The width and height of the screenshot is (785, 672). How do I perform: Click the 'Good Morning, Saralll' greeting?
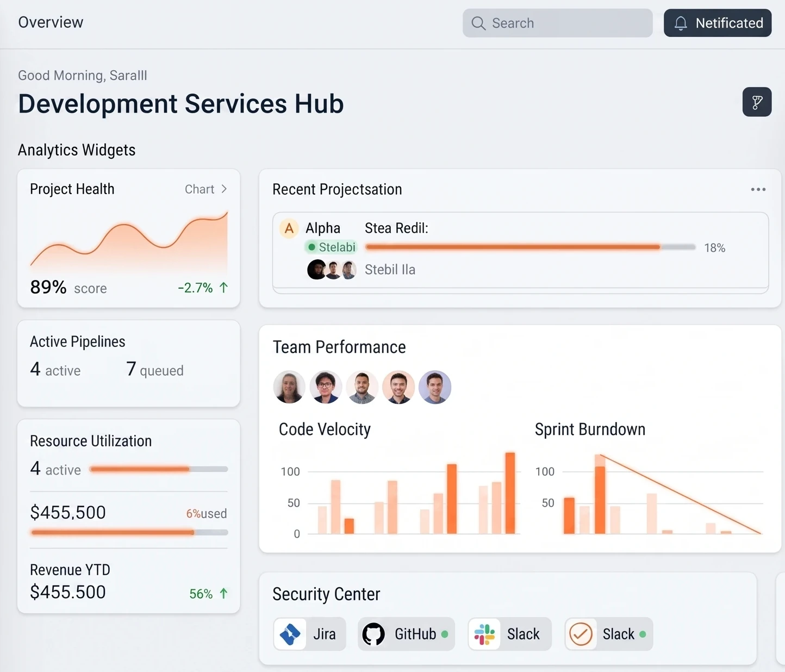[83, 76]
